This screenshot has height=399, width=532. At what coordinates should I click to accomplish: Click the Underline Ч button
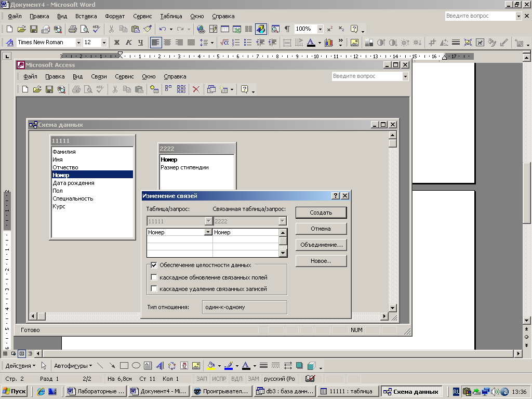point(140,43)
